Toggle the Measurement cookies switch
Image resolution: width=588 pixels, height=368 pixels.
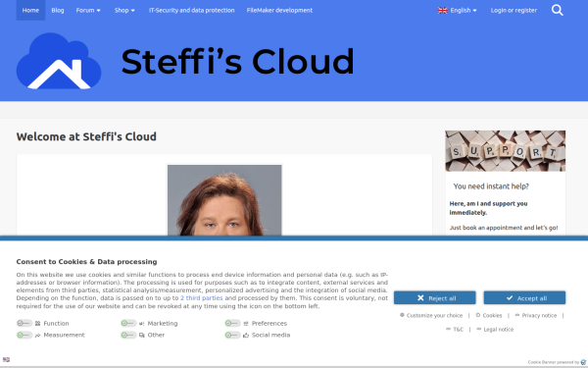click(24, 335)
